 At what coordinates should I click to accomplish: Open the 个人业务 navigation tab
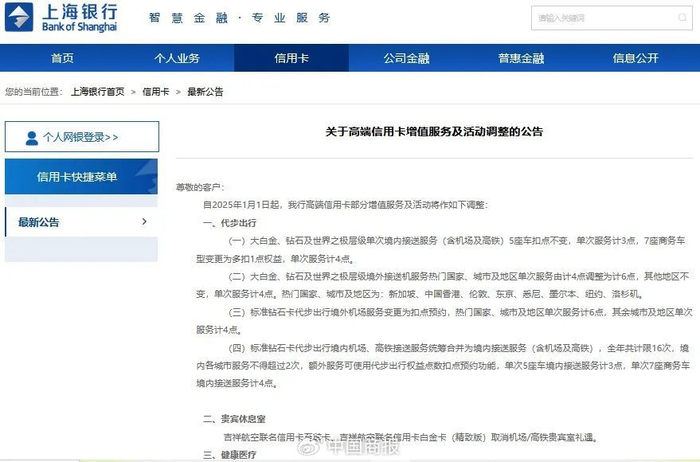coord(177,58)
